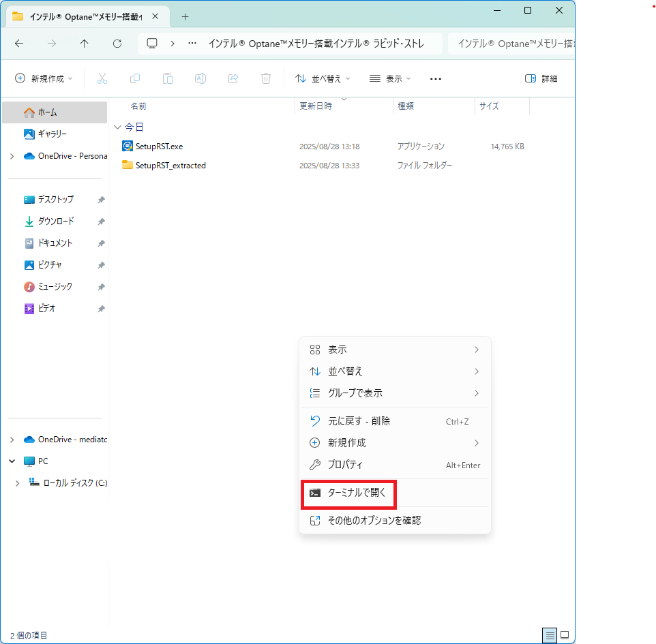Go back with the back arrow

coord(19,44)
